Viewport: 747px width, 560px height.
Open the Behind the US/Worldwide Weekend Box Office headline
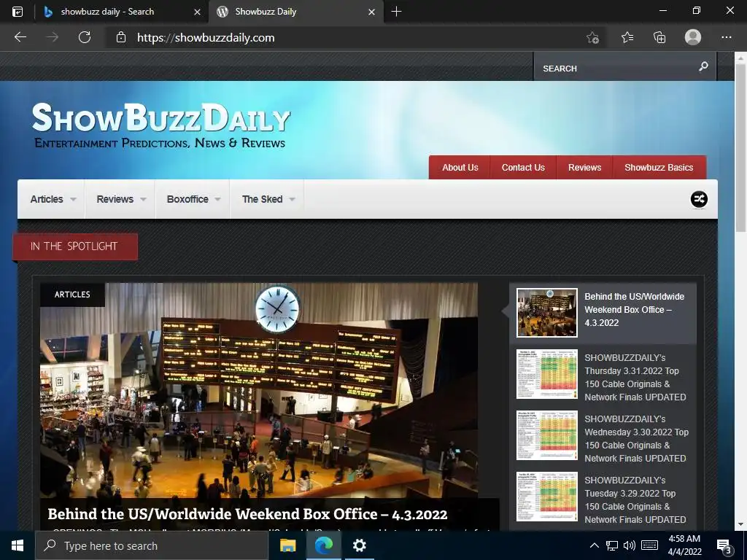[x=247, y=514]
